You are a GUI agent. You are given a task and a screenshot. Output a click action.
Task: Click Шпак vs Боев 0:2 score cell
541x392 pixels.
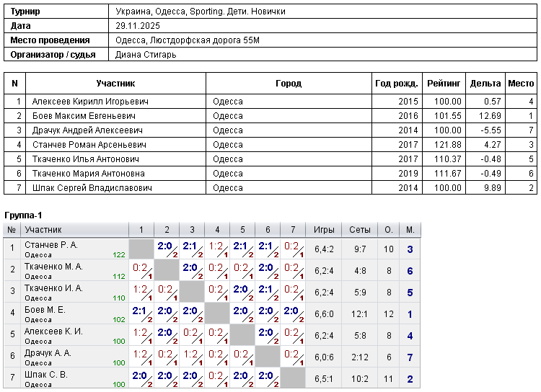(217, 378)
